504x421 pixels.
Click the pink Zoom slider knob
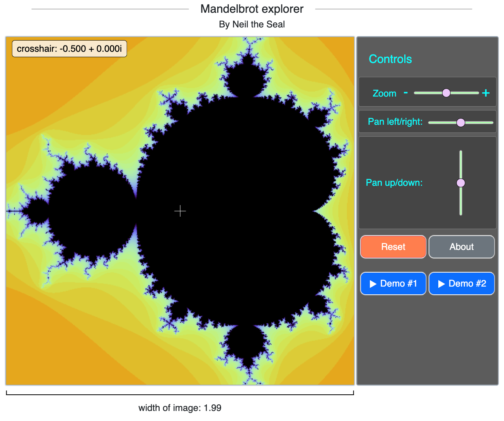pos(446,92)
